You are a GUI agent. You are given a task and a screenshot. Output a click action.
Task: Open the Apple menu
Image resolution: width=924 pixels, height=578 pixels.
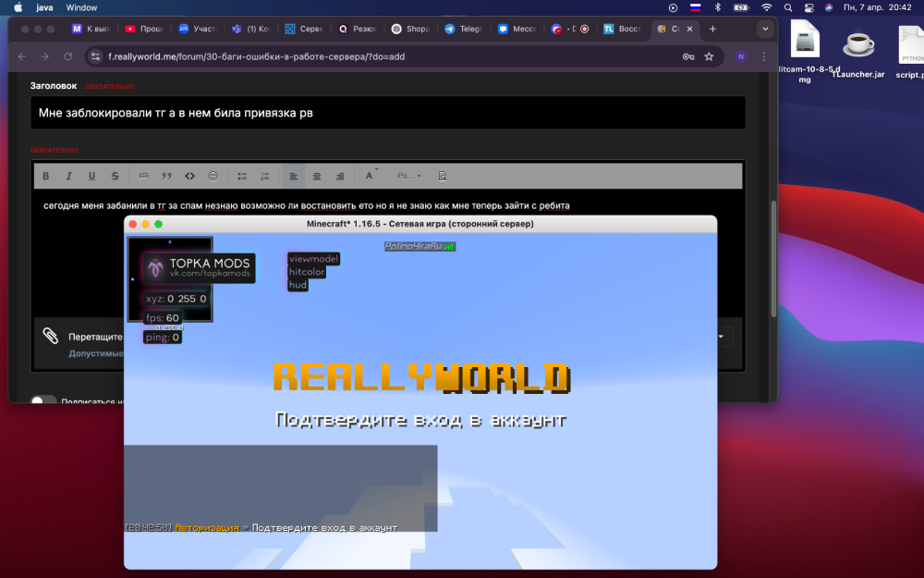(x=18, y=7)
